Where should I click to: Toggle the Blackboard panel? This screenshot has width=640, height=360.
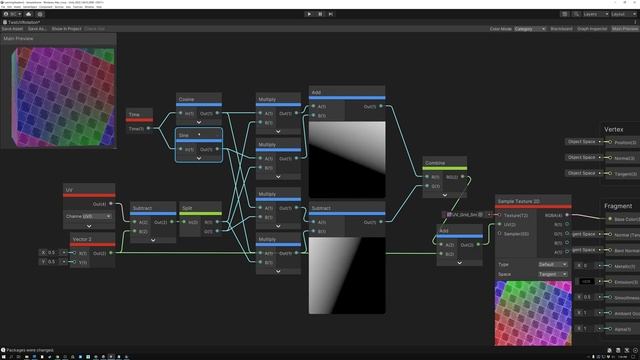point(561,29)
